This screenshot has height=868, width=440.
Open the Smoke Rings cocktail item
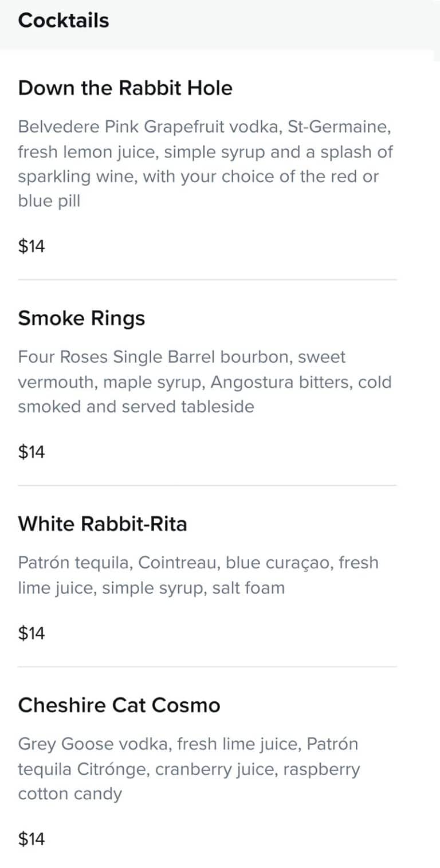[82, 319]
